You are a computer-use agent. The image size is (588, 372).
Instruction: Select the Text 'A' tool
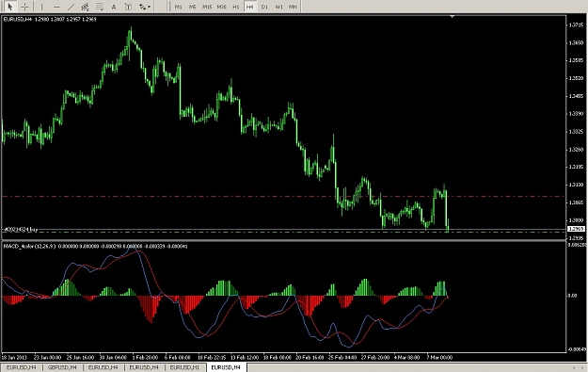pyautogui.click(x=114, y=7)
